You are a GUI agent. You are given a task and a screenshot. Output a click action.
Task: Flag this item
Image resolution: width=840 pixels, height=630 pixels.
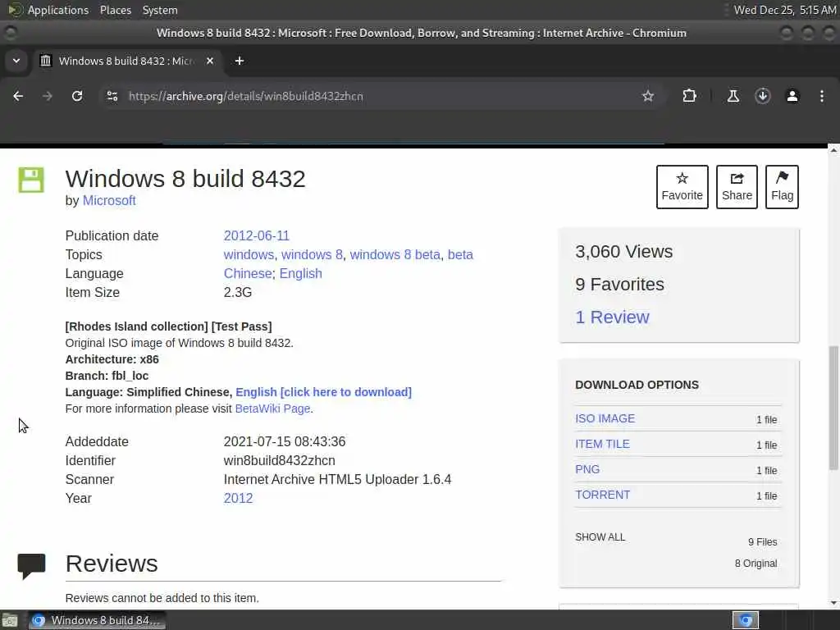click(782, 186)
